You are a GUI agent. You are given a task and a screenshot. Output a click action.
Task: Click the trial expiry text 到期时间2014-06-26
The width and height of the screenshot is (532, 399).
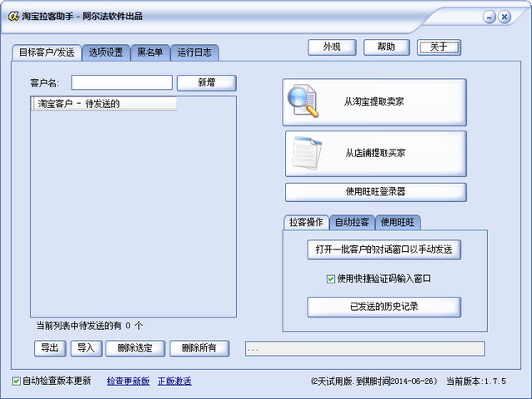[x=395, y=382]
